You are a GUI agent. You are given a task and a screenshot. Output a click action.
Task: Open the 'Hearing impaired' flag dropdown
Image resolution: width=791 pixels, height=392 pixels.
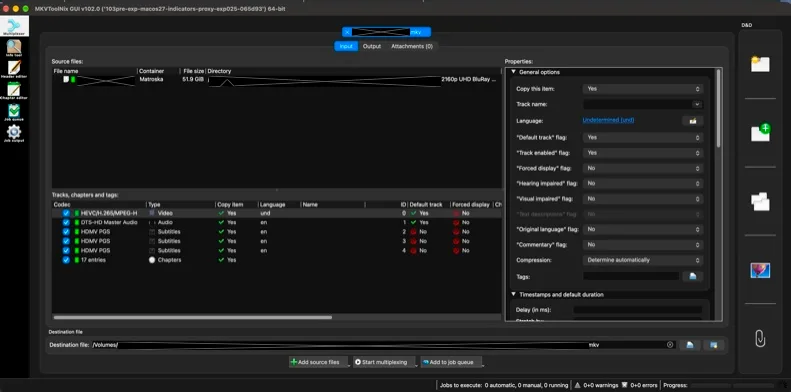click(x=643, y=184)
